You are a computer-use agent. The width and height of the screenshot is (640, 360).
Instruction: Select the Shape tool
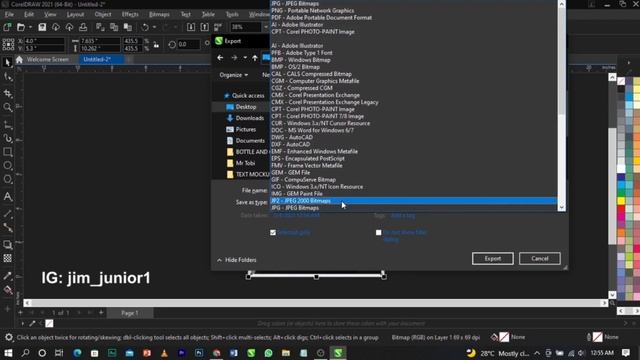click(x=7, y=77)
